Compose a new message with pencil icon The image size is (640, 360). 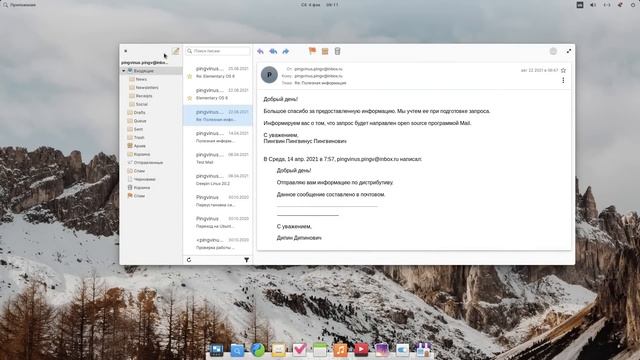(x=175, y=51)
